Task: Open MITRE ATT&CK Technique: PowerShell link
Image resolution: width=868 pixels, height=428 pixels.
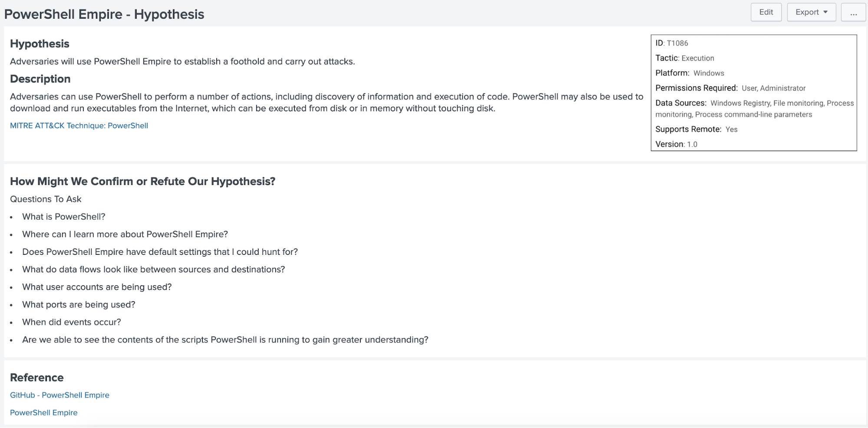Action: (79, 125)
